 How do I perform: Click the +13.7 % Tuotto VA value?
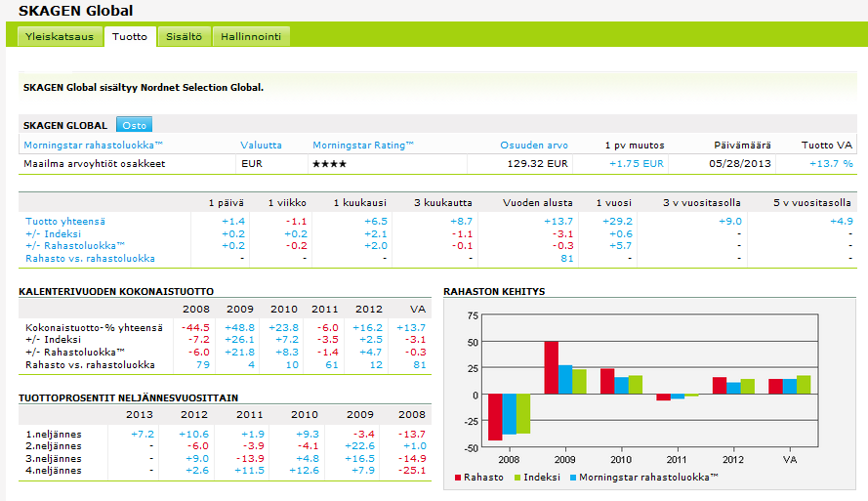click(831, 164)
